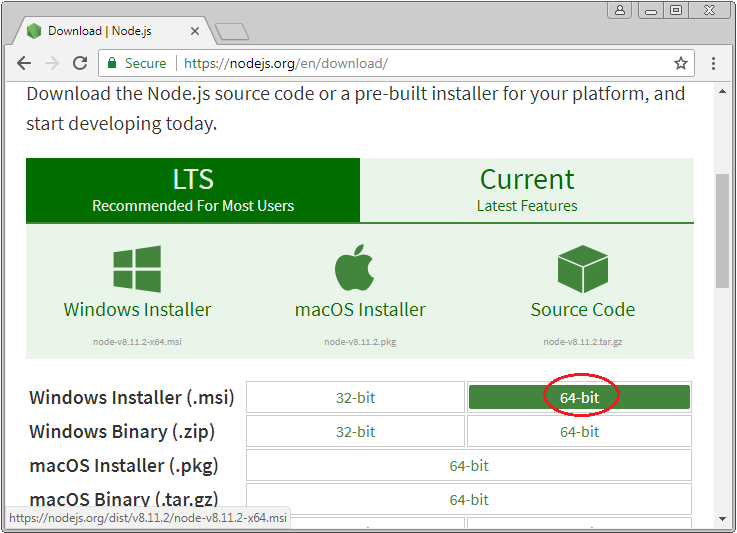This screenshot has height=533, width=737.
Task: Click the Windows Installer link text
Action: [137, 310]
